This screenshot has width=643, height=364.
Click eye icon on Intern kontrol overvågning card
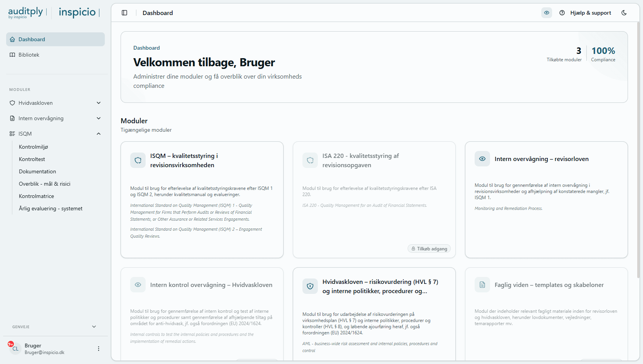[x=138, y=285]
